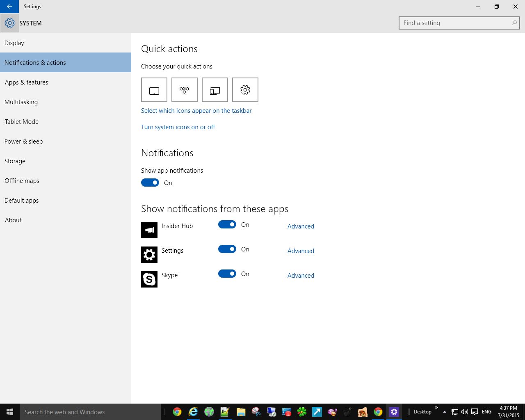
Task: Click the Tablet mode quick action tile
Action: [154, 90]
